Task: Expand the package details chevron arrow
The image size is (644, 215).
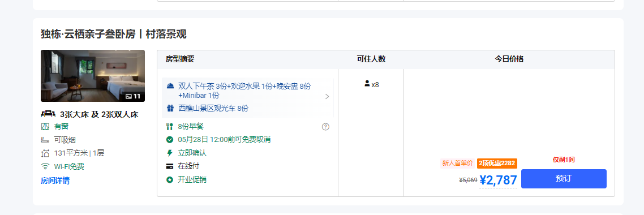Action: coord(327,97)
